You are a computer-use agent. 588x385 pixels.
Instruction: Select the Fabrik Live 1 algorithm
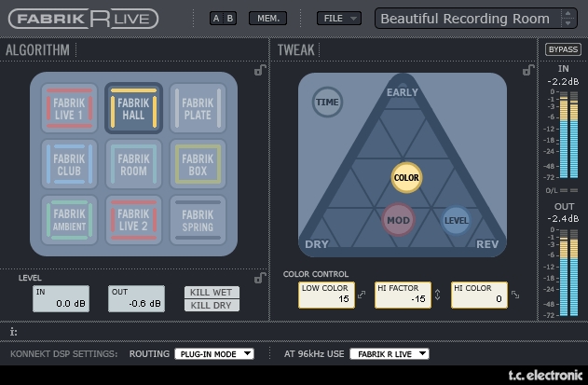(x=69, y=108)
